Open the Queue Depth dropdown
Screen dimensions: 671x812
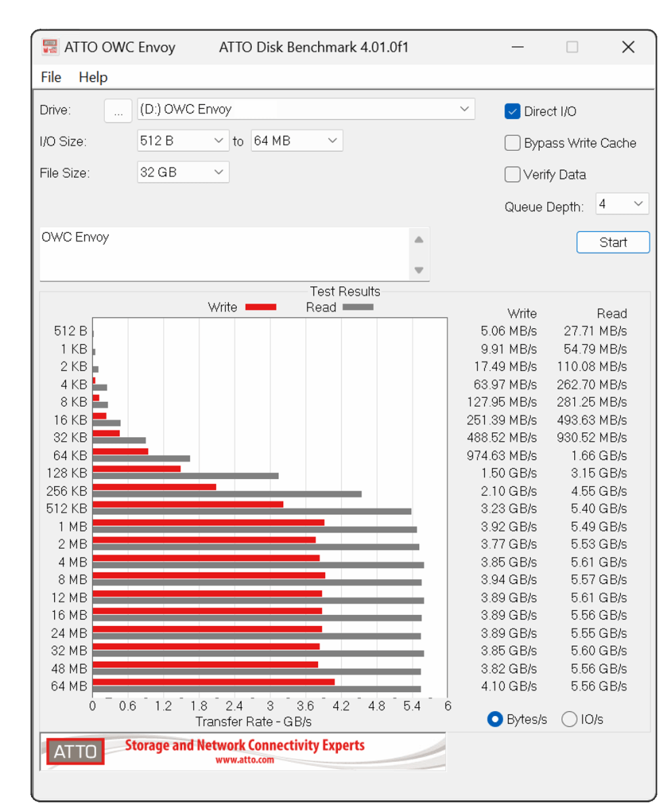tap(638, 204)
